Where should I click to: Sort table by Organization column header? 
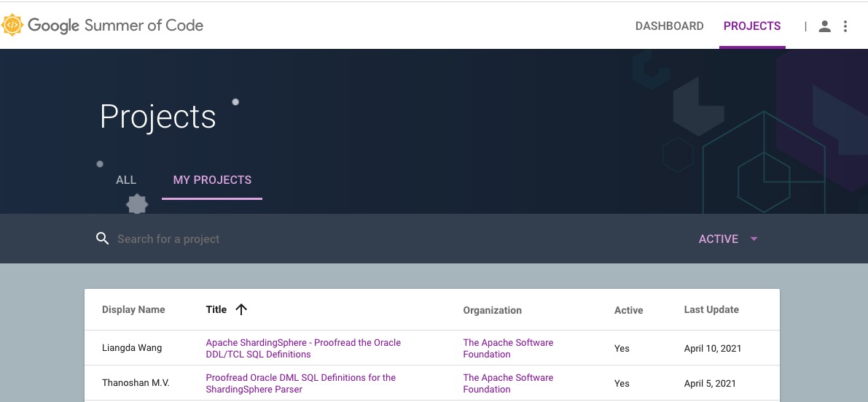click(x=492, y=310)
